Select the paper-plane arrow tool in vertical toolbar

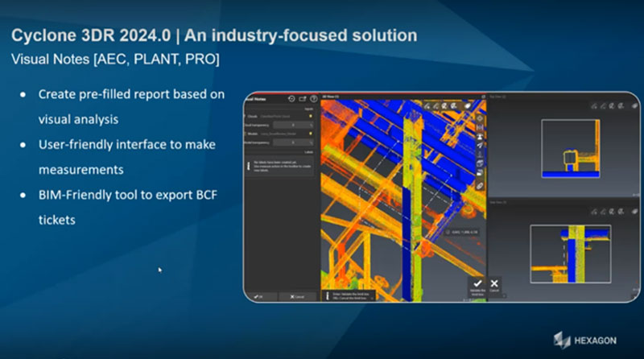pyautogui.click(x=480, y=146)
